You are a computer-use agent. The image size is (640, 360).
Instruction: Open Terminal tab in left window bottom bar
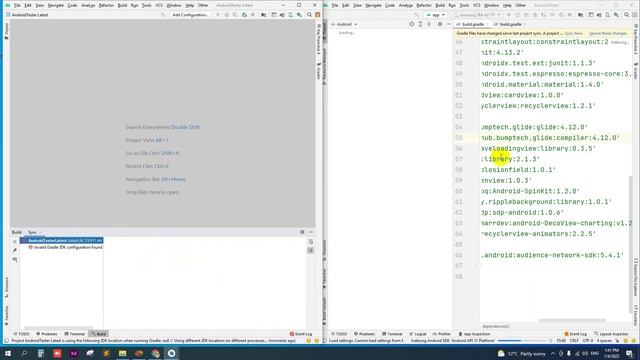[x=75, y=334]
